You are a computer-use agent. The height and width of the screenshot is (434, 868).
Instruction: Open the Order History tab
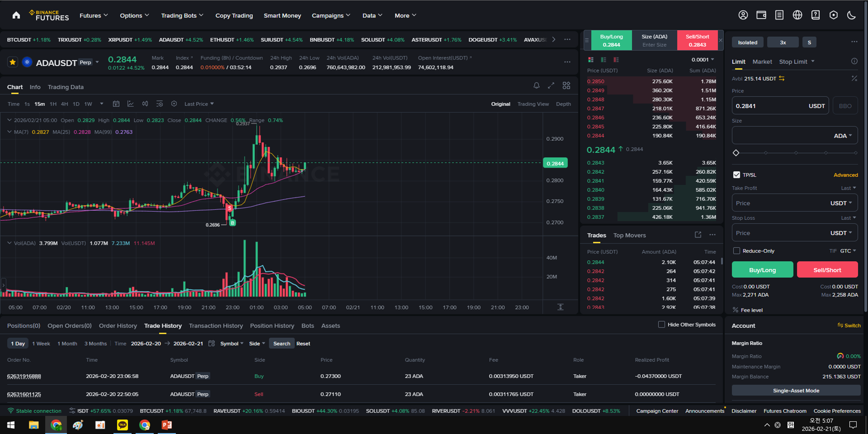118,325
